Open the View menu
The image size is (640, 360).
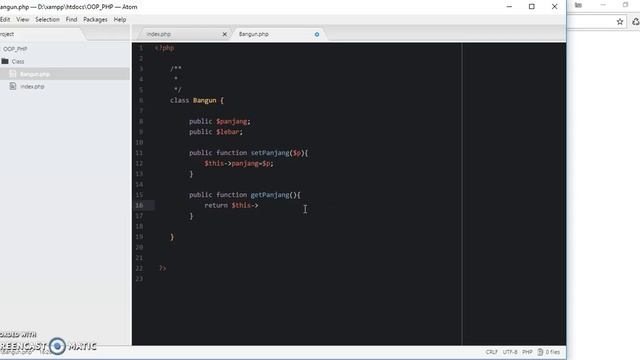[22, 20]
